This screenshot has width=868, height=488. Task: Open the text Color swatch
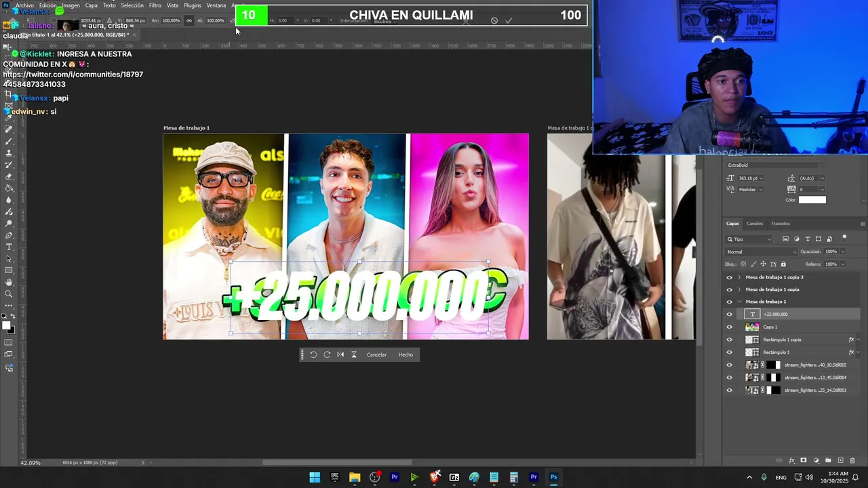point(812,200)
